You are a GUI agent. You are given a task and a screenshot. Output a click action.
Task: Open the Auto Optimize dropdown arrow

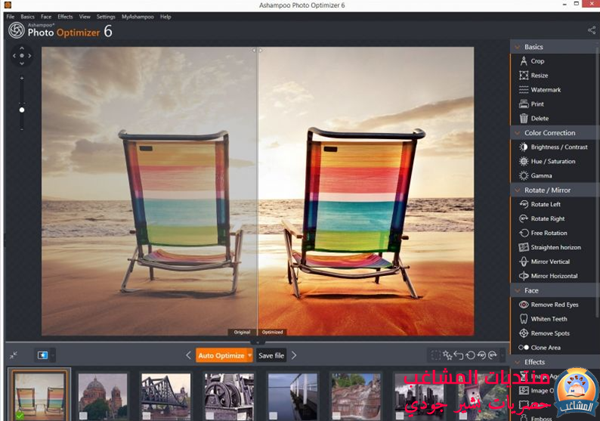(x=250, y=355)
